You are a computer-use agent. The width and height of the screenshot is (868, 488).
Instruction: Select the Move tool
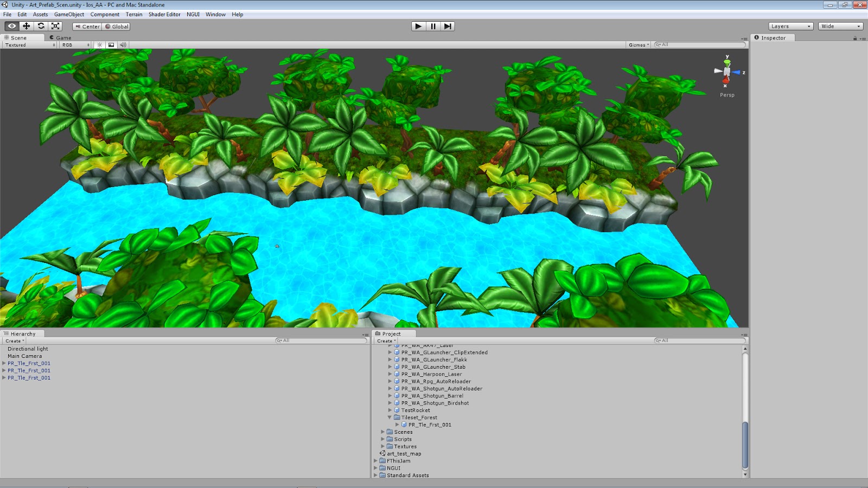pos(26,26)
